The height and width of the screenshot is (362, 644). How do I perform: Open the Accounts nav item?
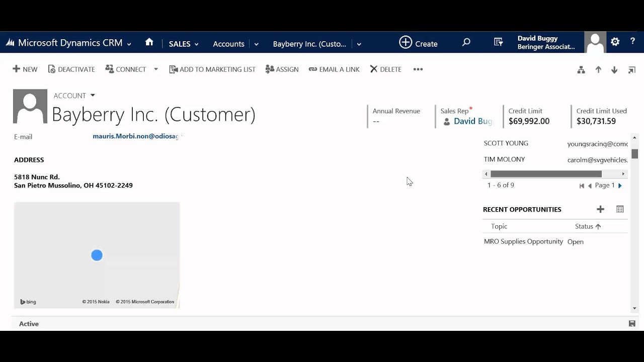tap(228, 44)
